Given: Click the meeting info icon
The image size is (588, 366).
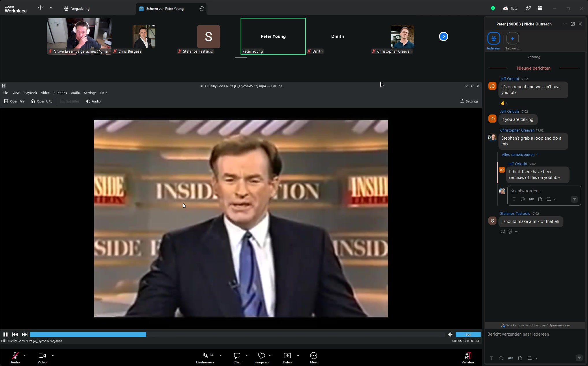Looking at the screenshot, I should tap(40, 8).
